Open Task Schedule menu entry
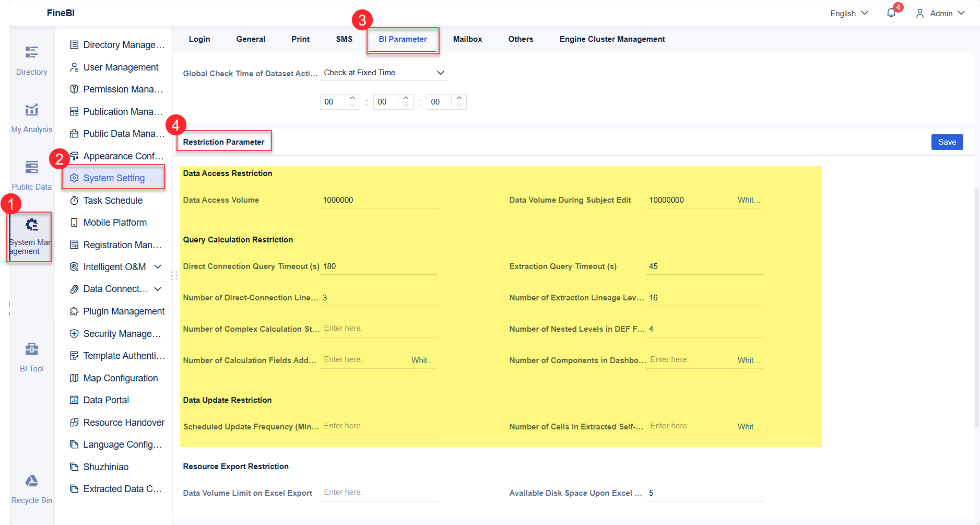Image resolution: width=980 pixels, height=525 pixels. [x=113, y=201]
